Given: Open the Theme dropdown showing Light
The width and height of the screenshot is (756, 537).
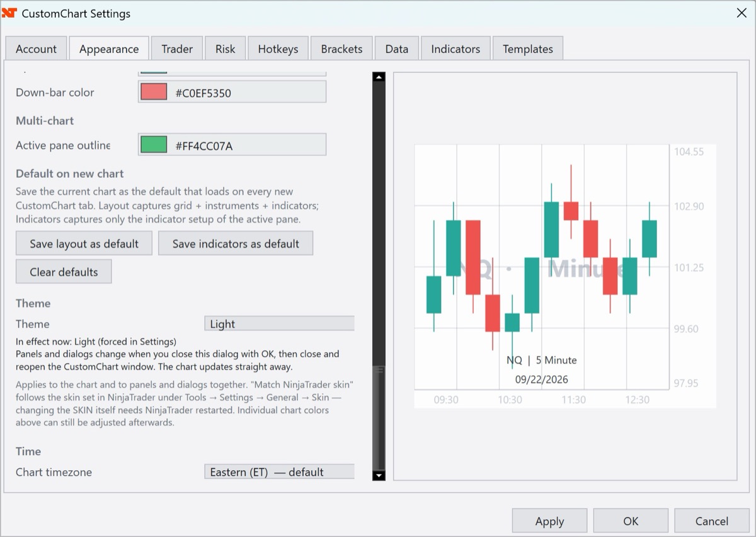Looking at the screenshot, I should click(279, 323).
